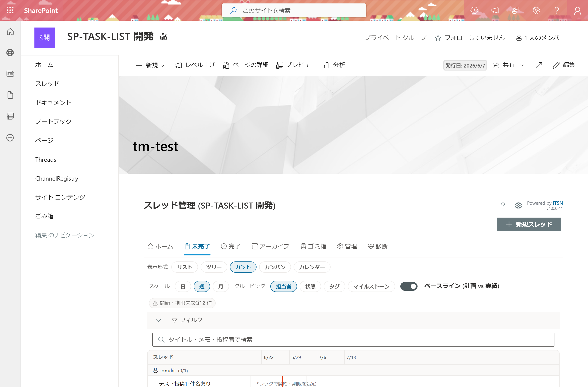This screenshot has height=387, width=588.
Task: Click the Copilot icon in header
Action: coord(474,10)
